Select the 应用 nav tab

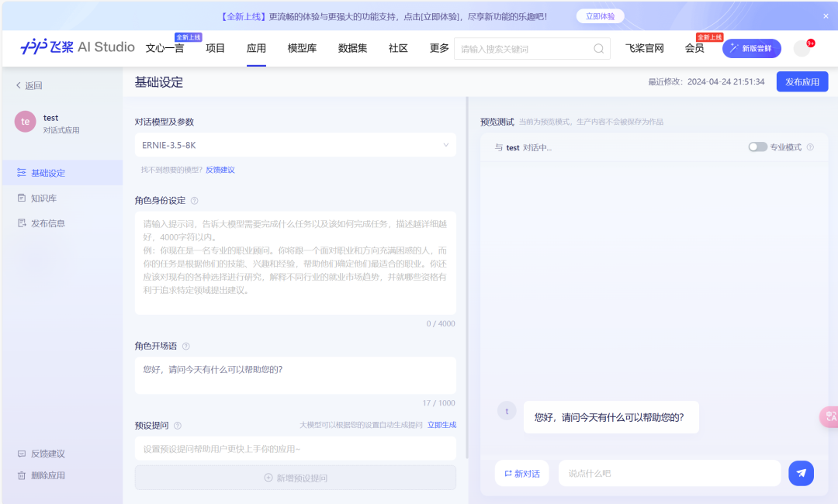[256, 48]
